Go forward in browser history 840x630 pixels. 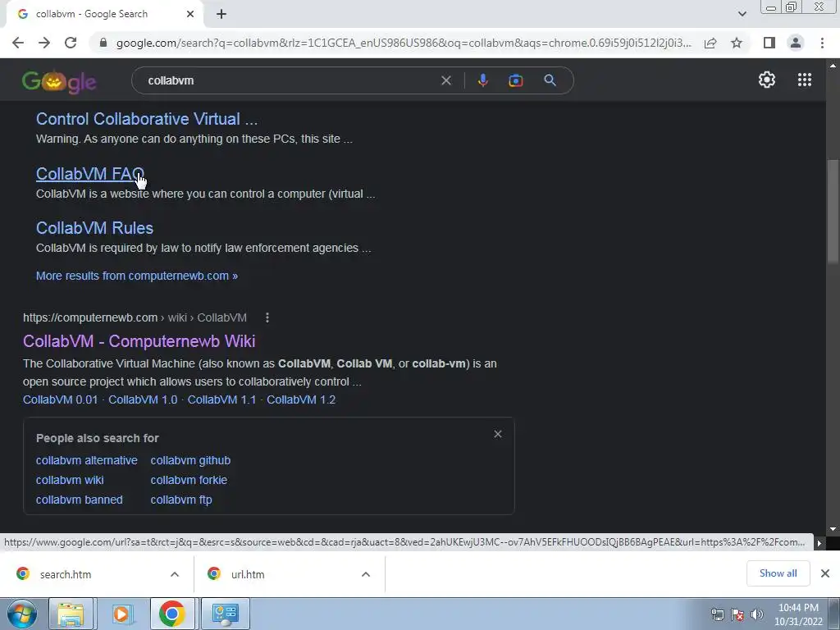44,43
